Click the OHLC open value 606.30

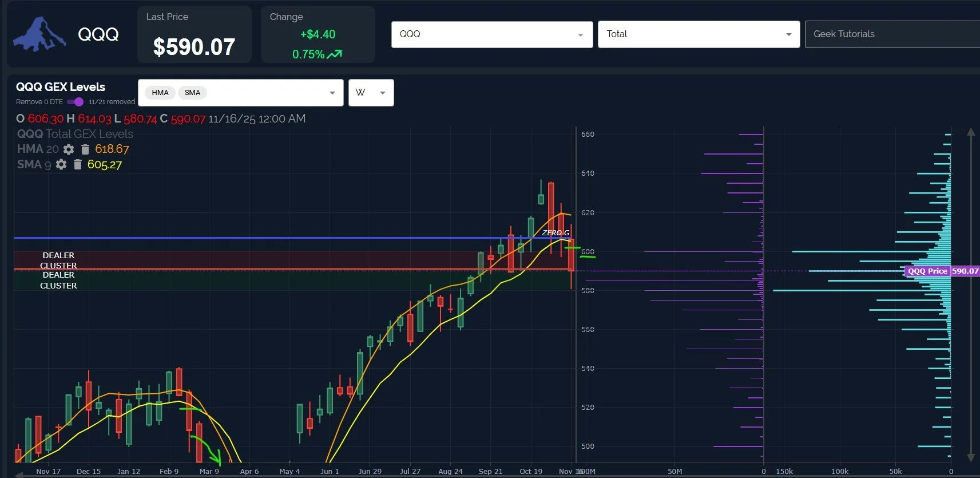pyautogui.click(x=46, y=118)
